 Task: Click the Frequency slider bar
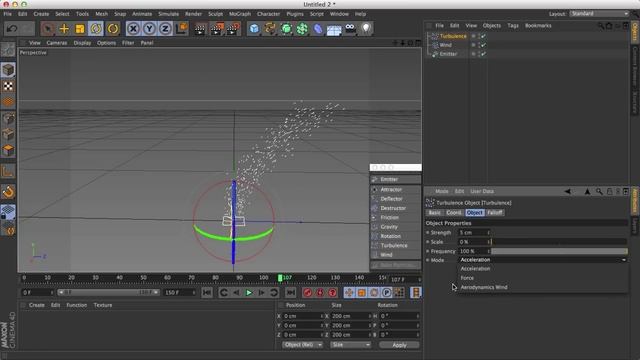tap(559, 251)
